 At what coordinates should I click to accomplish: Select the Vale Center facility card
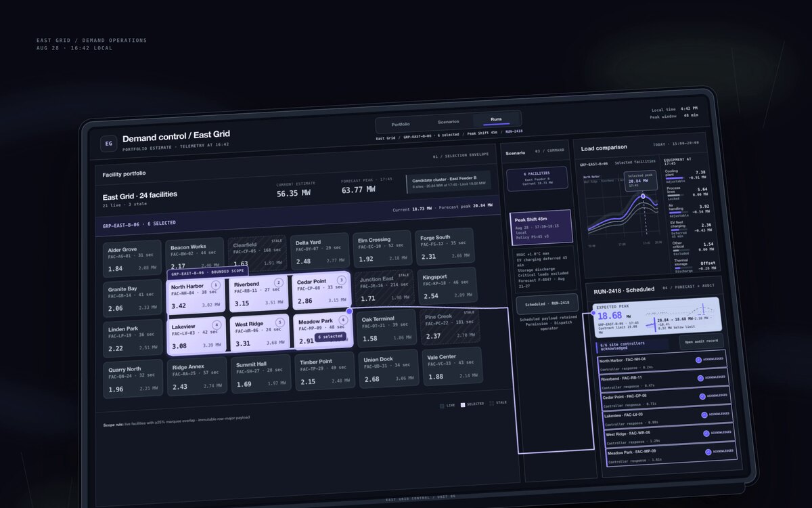tap(452, 366)
